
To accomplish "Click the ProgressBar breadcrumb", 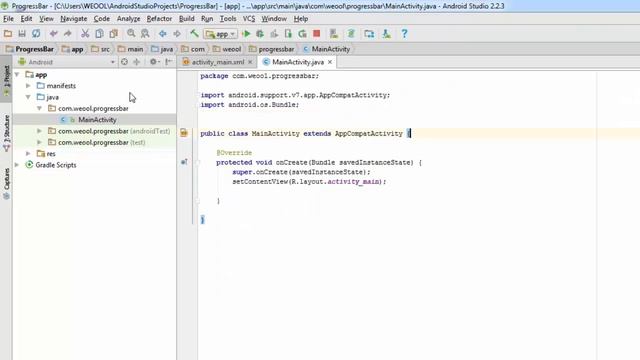I will click(30, 49).
